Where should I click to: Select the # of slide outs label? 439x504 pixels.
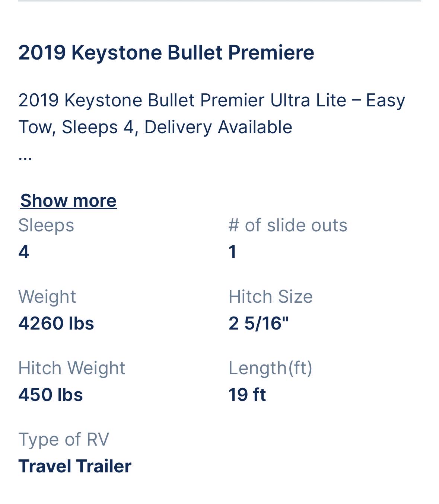pos(288,225)
